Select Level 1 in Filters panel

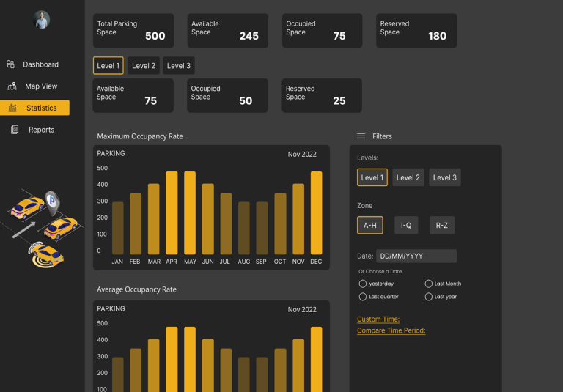point(372,177)
